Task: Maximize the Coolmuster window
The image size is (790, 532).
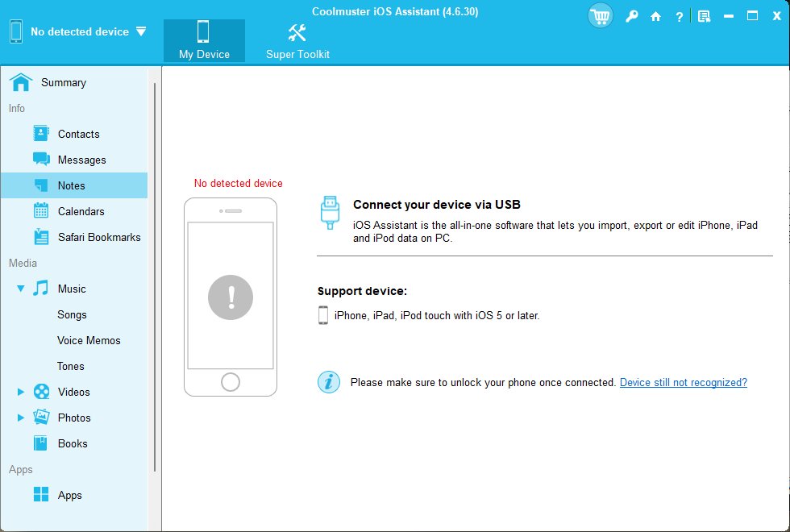Action: click(752, 16)
